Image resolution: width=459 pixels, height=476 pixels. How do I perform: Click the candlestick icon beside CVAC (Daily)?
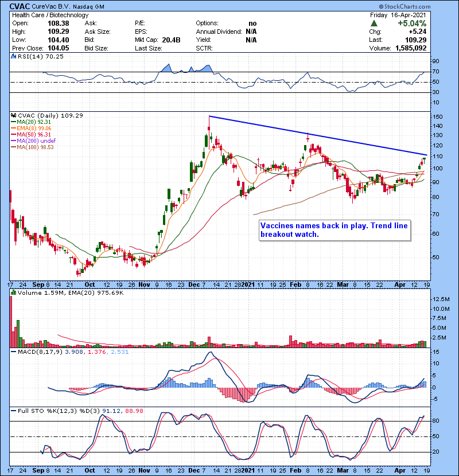point(13,115)
